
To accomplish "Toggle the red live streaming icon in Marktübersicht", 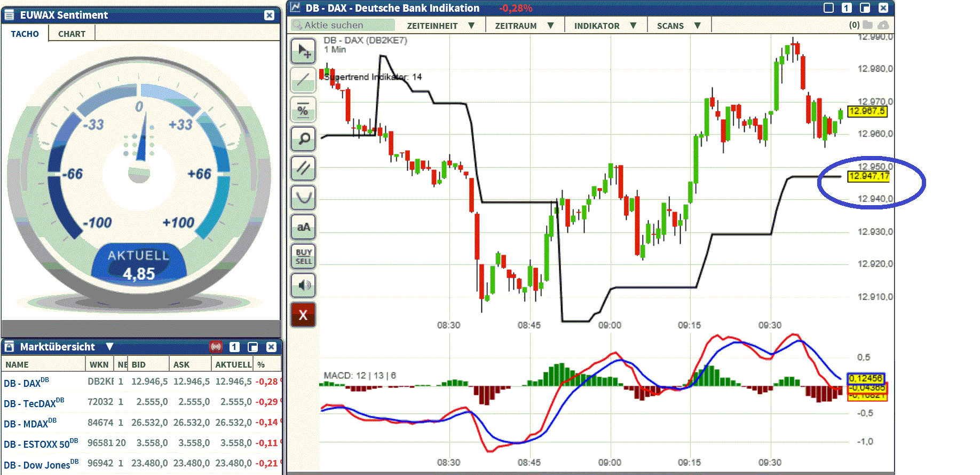I will 216,347.
